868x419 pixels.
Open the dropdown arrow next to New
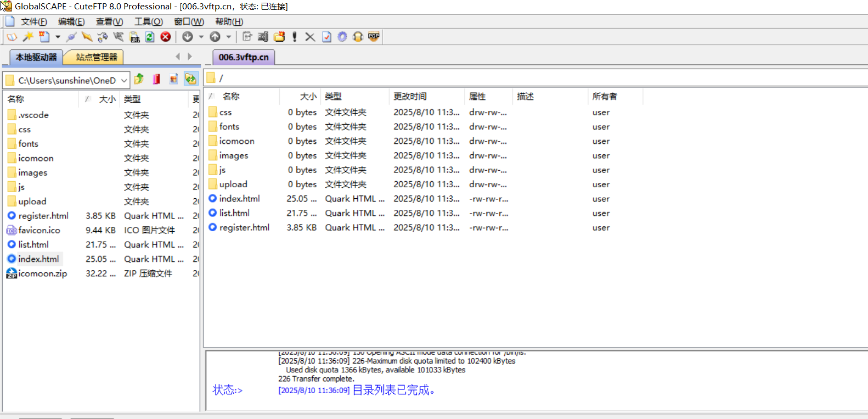(58, 37)
